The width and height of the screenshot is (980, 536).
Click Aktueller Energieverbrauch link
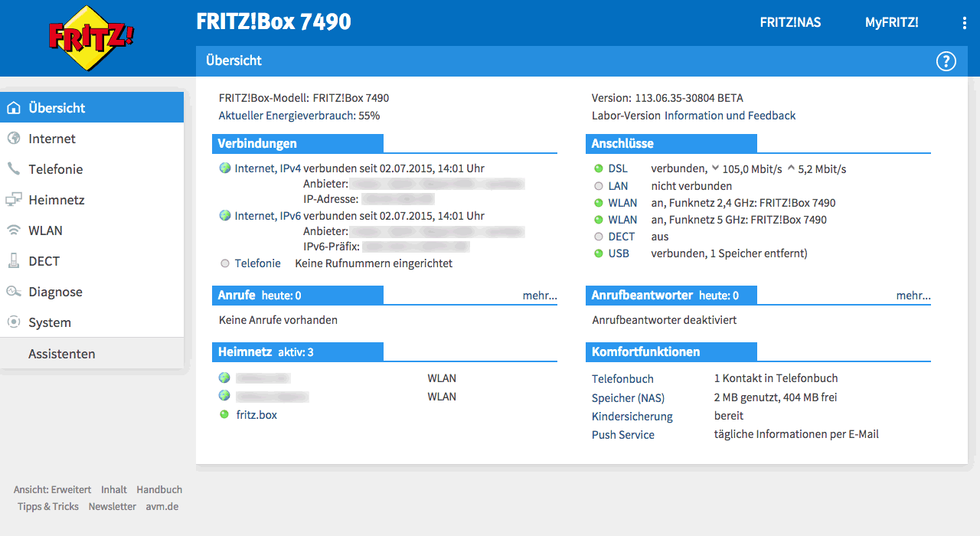(299, 116)
